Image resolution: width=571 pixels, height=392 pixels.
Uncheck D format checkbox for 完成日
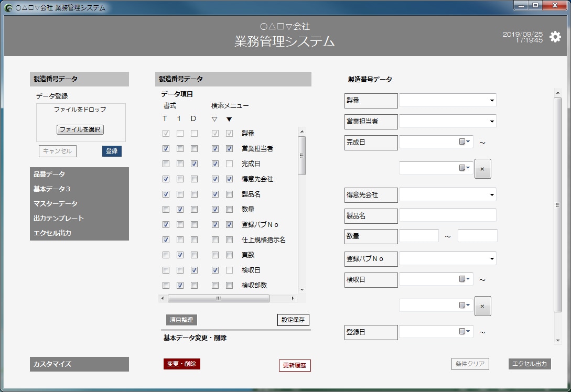tap(194, 164)
